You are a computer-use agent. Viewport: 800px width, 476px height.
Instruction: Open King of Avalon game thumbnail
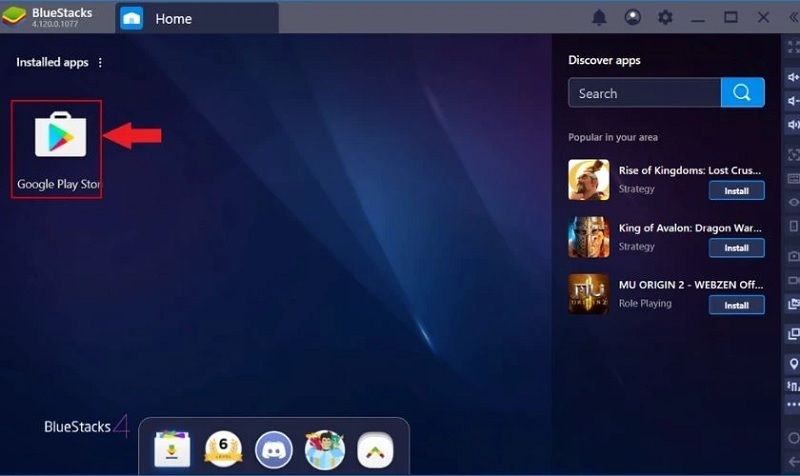point(589,237)
